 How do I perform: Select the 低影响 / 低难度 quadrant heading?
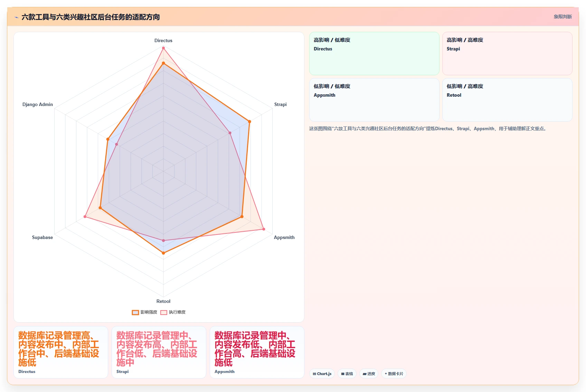[332, 86]
